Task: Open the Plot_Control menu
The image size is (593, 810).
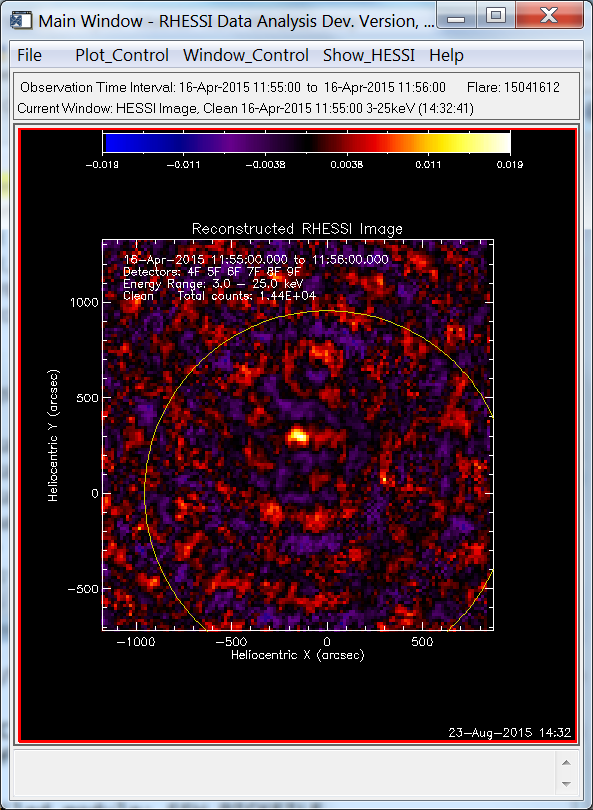Action: coord(122,55)
